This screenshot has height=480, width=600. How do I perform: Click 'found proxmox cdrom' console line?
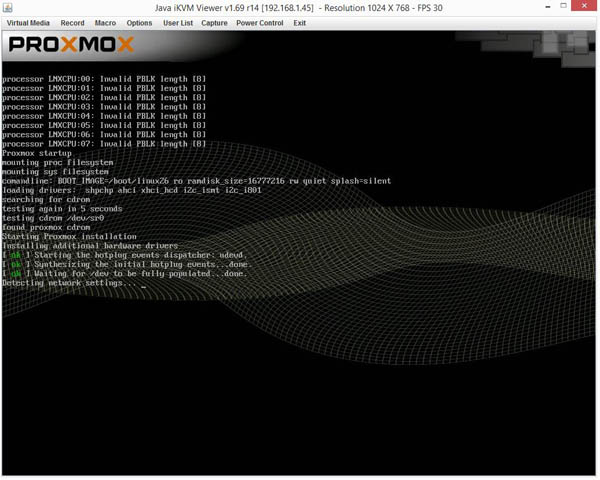[46, 227]
